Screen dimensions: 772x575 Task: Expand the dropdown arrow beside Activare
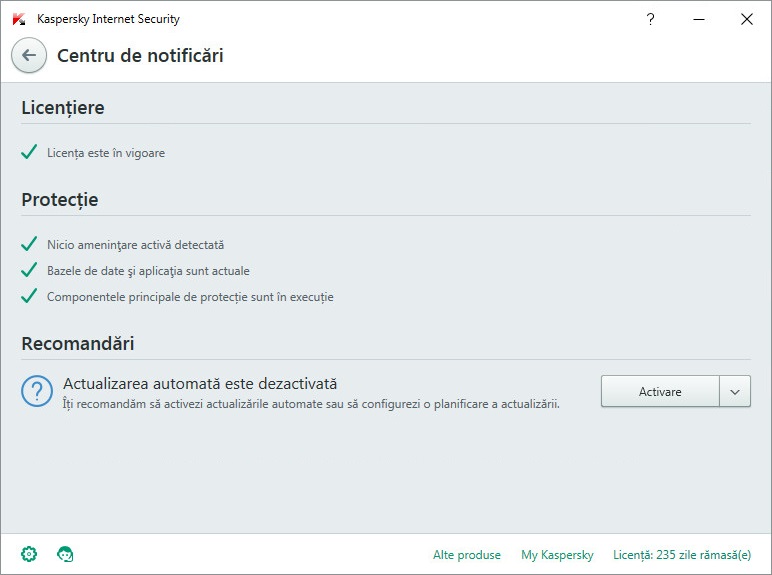click(x=735, y=392)
